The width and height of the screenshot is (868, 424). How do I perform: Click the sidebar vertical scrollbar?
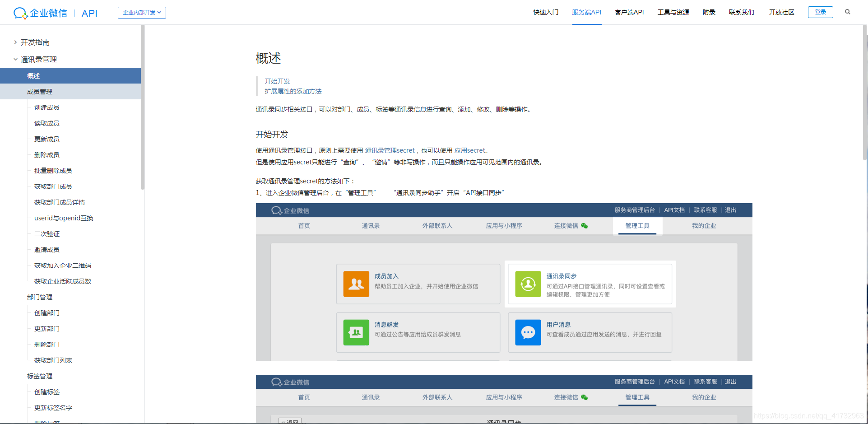click(x=143, y=107)
